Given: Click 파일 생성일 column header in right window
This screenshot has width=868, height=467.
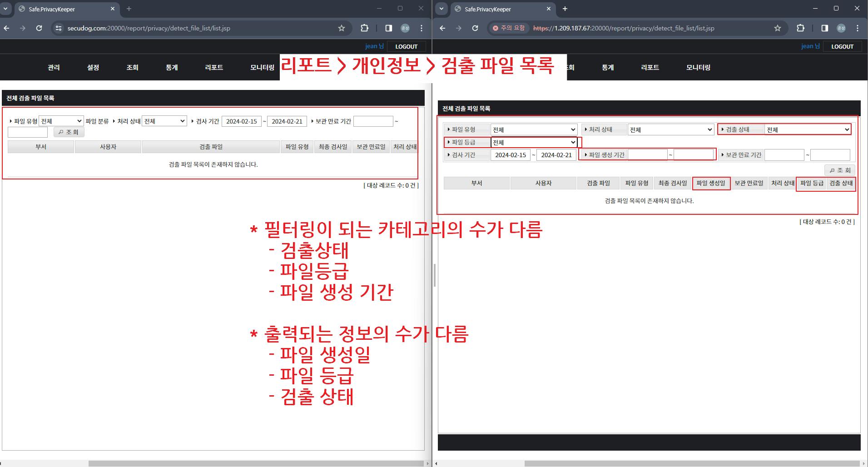Looking at the screenshot, I should [x=711, y=183].
